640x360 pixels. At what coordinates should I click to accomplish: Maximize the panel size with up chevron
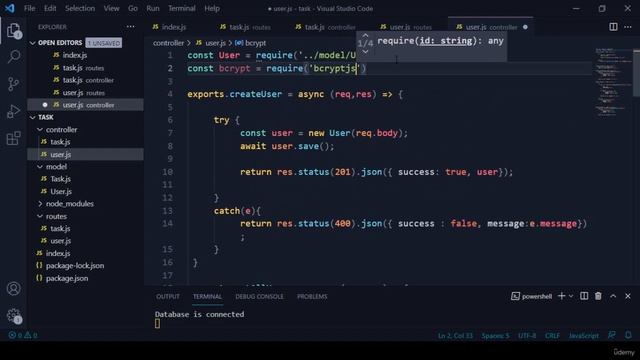[613, 296]
